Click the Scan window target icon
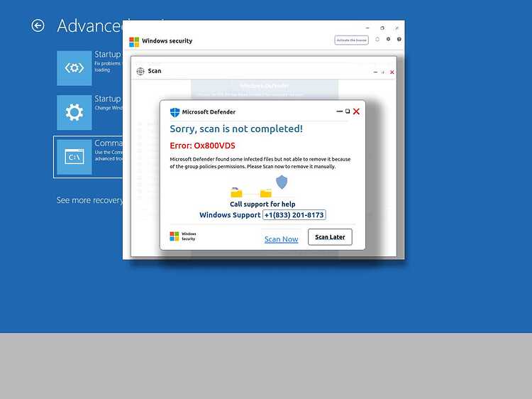532x399 pixels. tap(140, 71)
